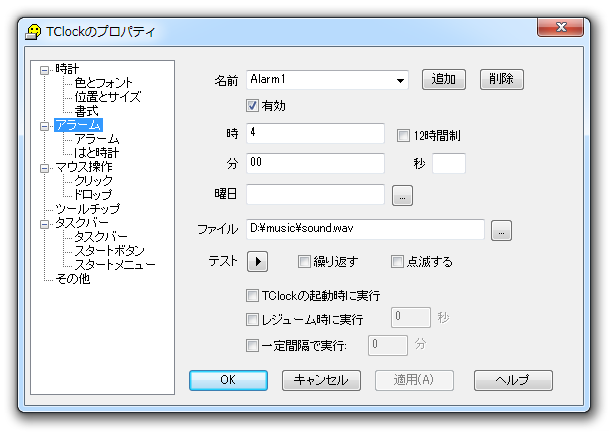Browse for the alarm sound file
The width and height of the screenshot is (612, 434).
click(x=501, y=231)
